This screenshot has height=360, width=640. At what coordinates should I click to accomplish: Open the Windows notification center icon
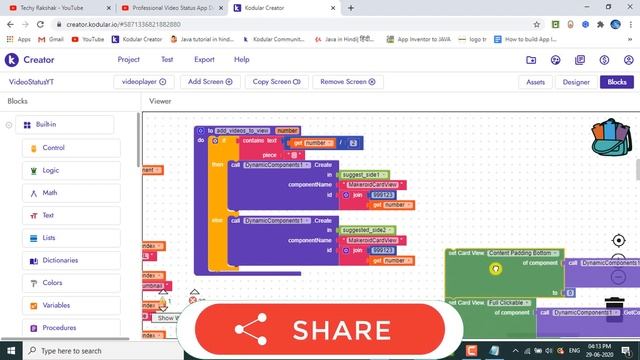(x=627, y=351)
